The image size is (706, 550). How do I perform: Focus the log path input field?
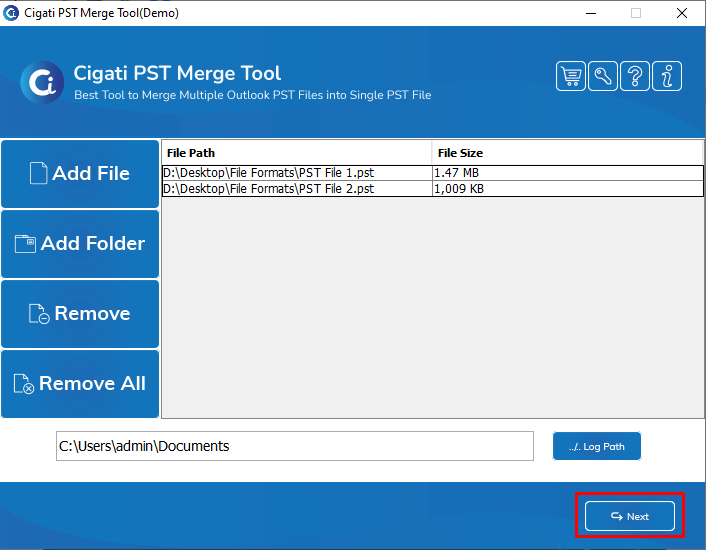tap(295, 446)
